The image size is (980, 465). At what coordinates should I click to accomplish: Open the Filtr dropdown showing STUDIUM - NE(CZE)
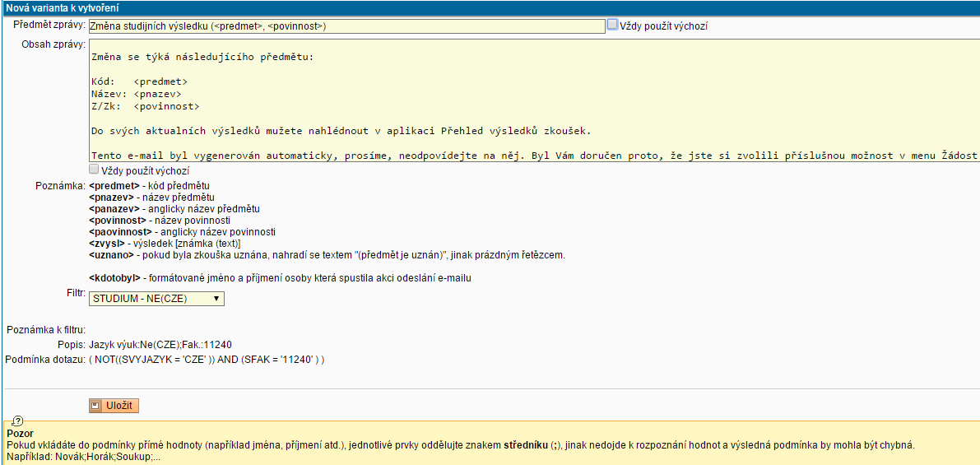[x=156, y=299]
